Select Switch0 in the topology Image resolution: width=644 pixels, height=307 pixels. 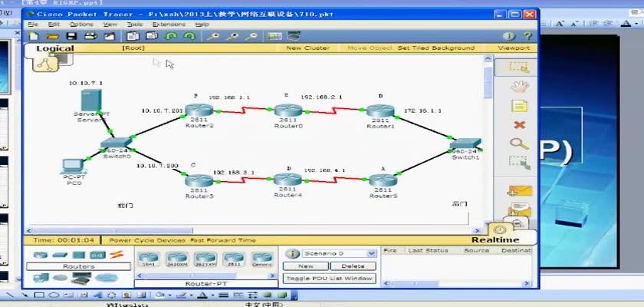click(117, 143)
